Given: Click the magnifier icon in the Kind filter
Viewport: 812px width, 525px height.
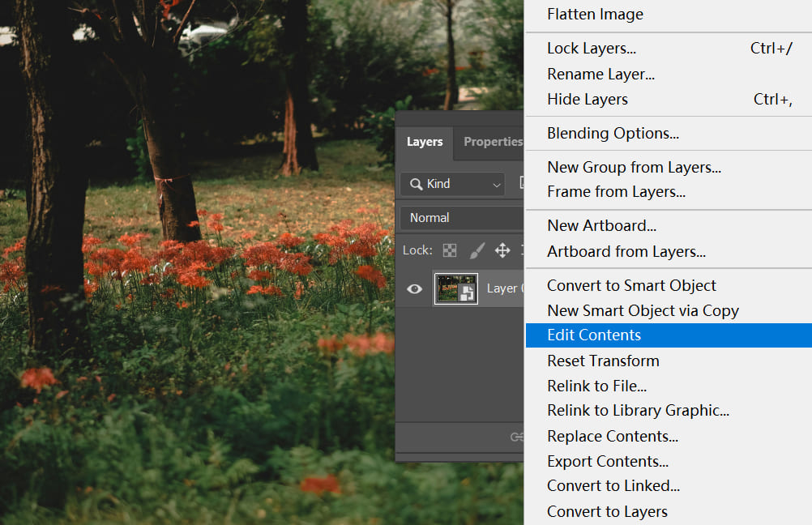Looking at the screenshot, I should 415,184.
